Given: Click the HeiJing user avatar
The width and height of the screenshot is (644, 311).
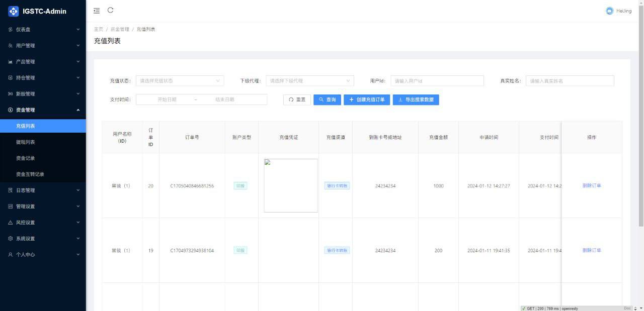Looking at the screenshot, I should (610, 11).
